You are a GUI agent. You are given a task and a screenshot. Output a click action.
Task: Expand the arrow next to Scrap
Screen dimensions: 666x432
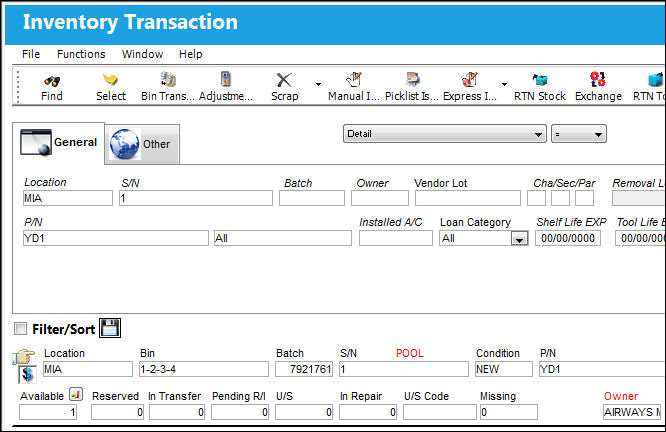point(318,84)
